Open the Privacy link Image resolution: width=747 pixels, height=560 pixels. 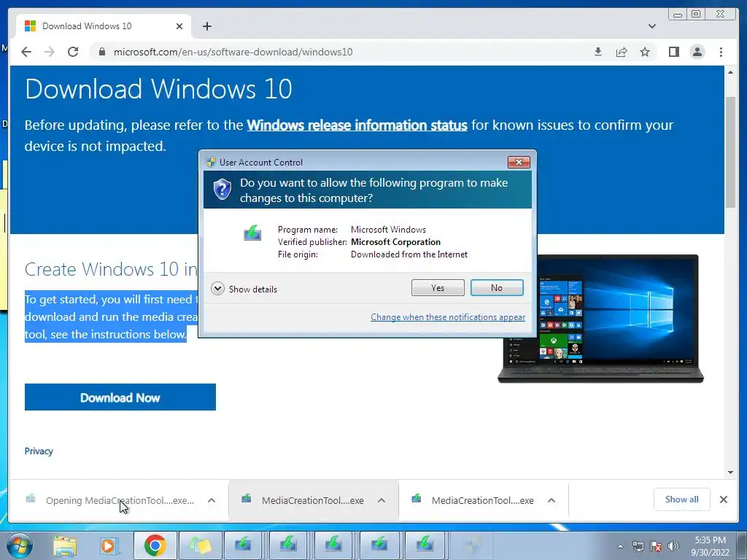[x=39, y=451]
